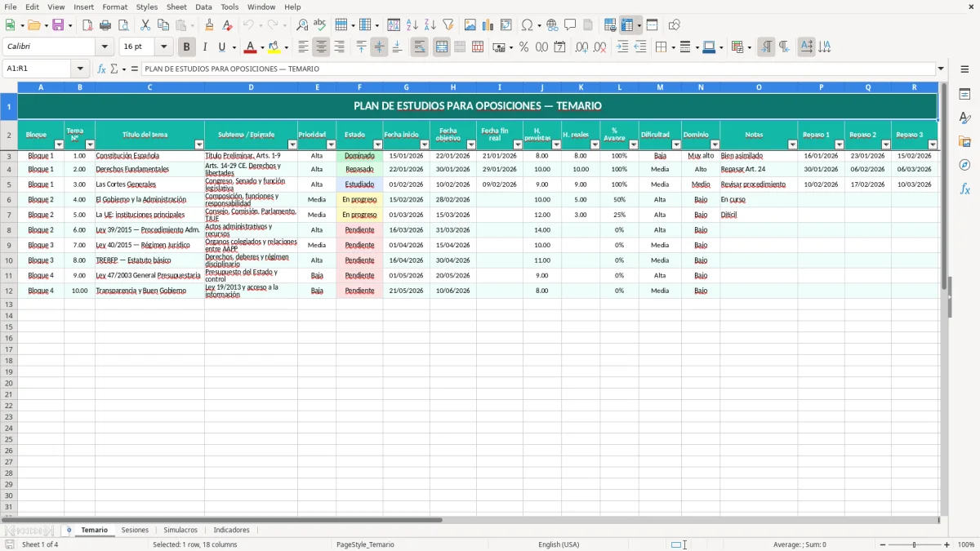Sort ascending
Screen dimensions: 980x551
(412, 25)
